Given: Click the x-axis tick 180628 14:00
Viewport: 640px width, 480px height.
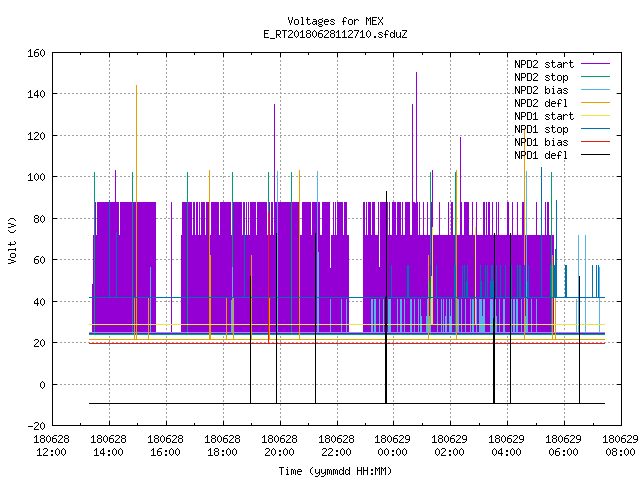Looking at the screenshot, I should point(109,446).
